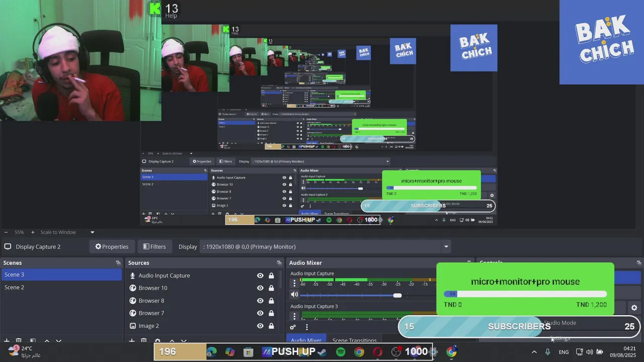Unlock the Image 2 source
Screen dimensions: 644x362
click(271, 326)
